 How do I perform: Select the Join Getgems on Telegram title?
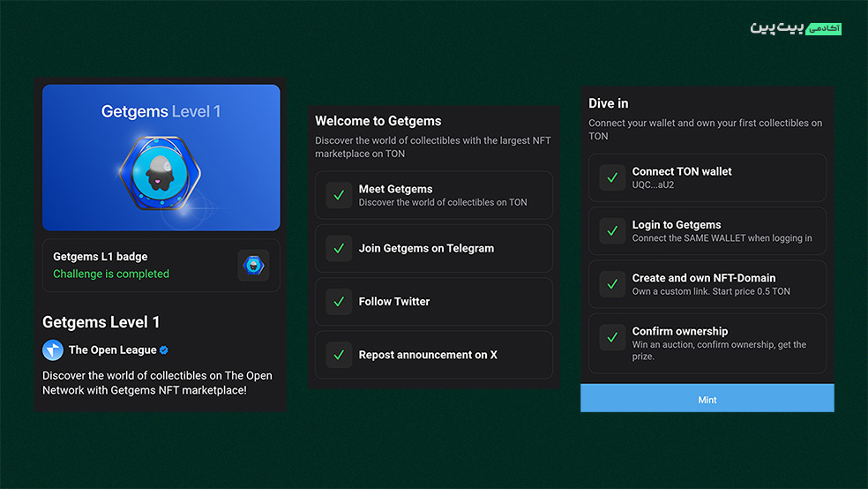pyautogui.click(x=426, y=248)
